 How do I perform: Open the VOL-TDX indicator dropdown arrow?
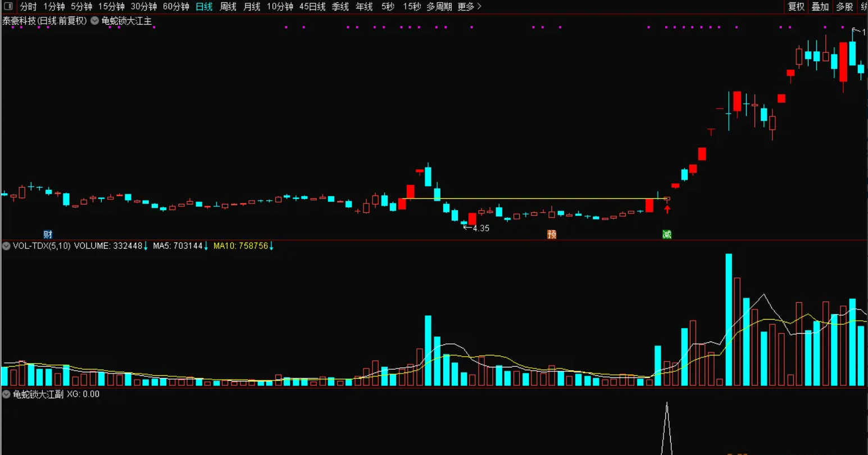(6, 246)
